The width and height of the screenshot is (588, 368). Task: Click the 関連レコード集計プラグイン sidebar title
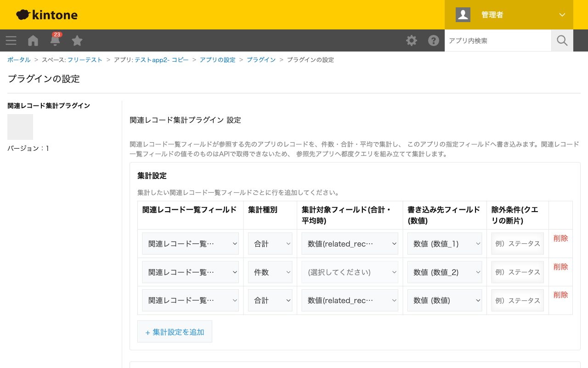[49, 106]
